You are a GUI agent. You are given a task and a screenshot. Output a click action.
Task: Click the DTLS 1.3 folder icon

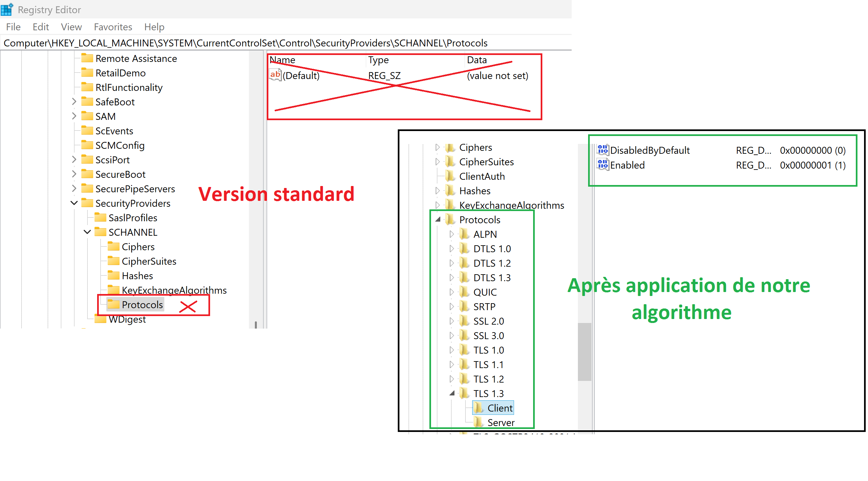[x=464, y=277]
